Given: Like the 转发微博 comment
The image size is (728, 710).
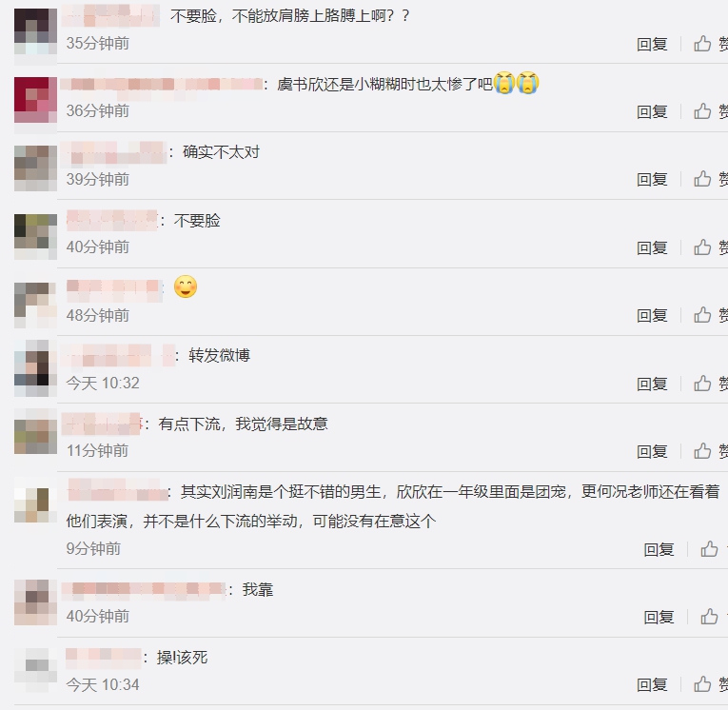Looking at the screenshot, I should pos(702,384).
